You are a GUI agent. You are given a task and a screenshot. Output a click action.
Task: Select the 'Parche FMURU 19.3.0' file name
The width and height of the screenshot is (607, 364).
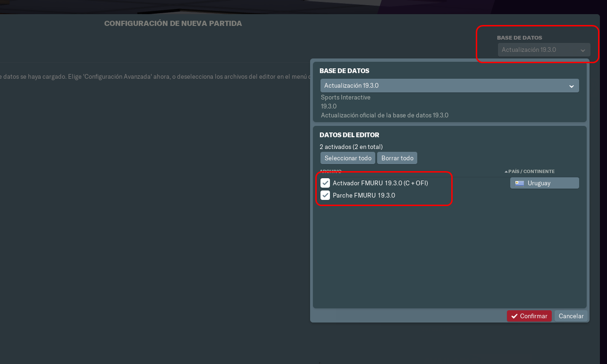click(364, 195)
